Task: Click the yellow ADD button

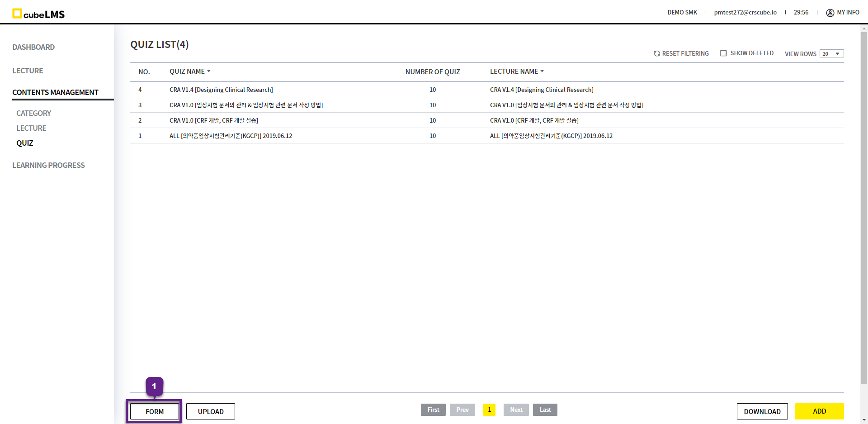Action: [x=819, y=411]
